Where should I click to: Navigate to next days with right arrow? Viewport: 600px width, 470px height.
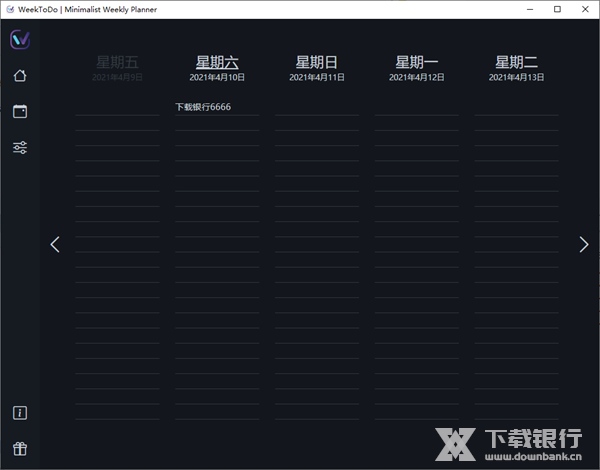tap(584, 244)
